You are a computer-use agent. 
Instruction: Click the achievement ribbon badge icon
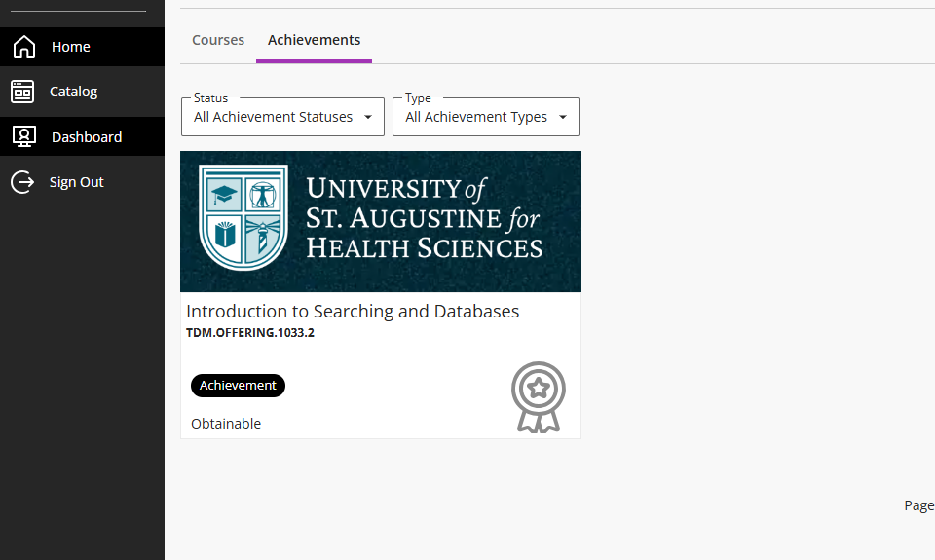tap(538, 396)
